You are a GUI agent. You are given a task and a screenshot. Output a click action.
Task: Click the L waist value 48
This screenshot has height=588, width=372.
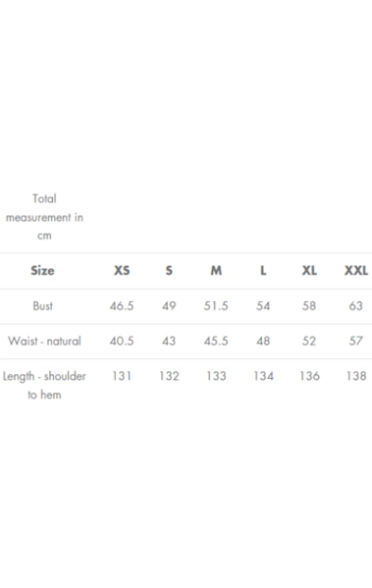263,341
